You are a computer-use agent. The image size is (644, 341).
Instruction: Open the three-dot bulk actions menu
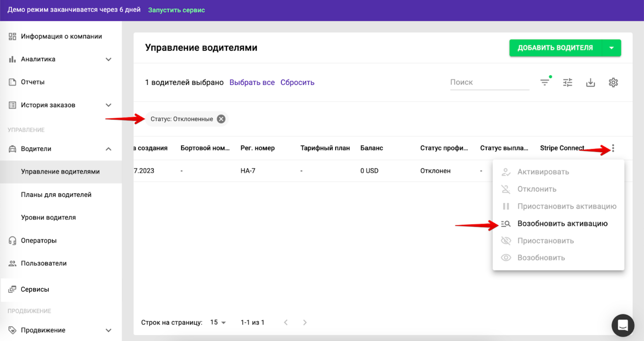pos(613,148)
